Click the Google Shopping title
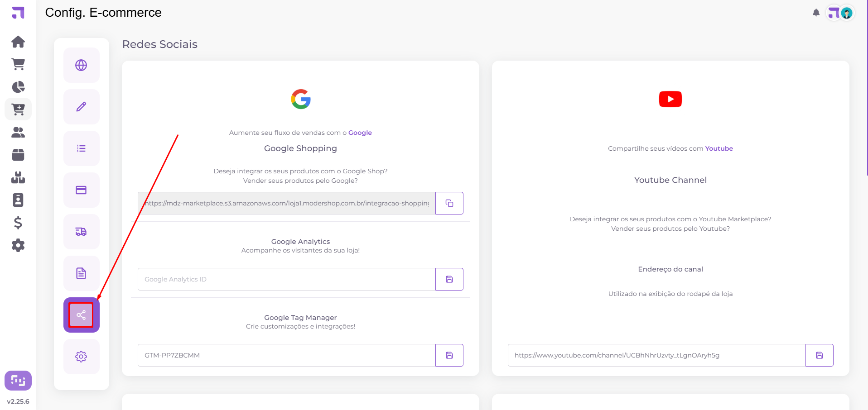The width and height of the screenshot is (868, 410). pyautogui.click(x=300, y=148)
